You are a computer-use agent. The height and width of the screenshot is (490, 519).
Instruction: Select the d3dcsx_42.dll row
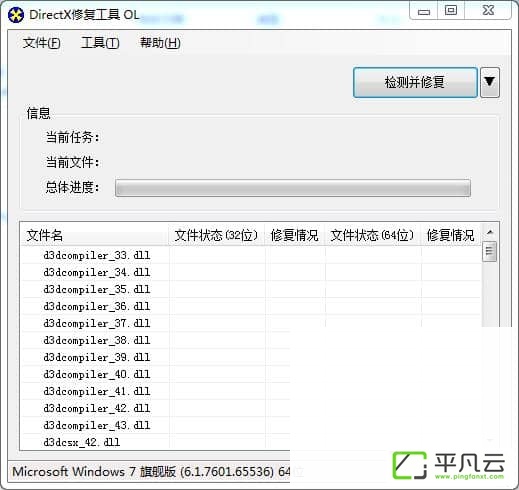coord(156,442)
